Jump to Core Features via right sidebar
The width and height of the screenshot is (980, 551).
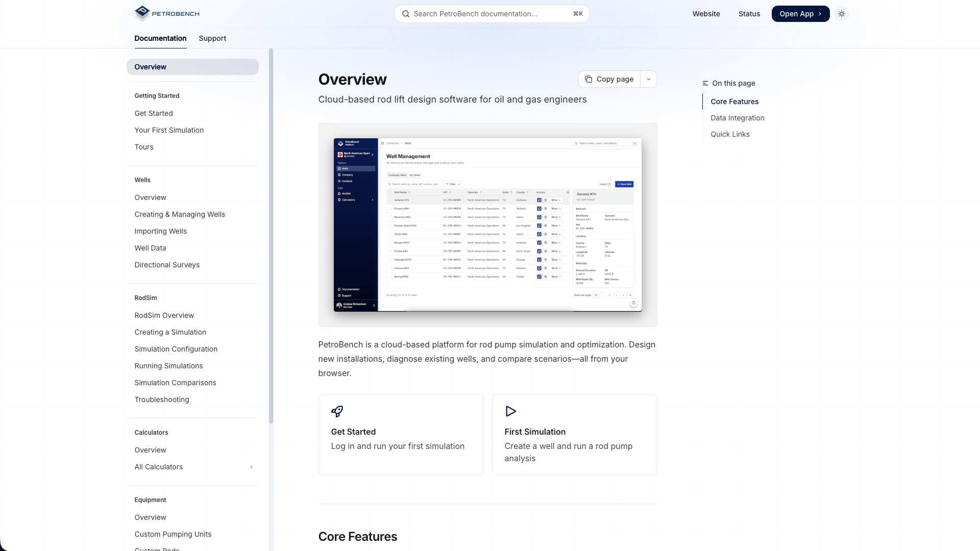point(734,101)
